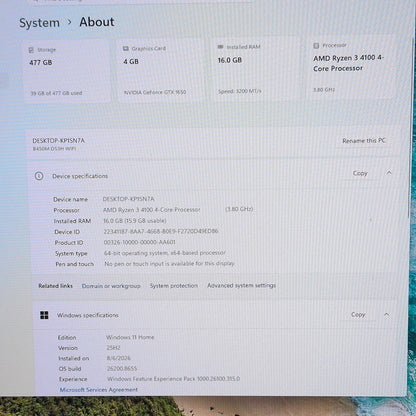Select NVIDIA GeForce GTX 1650 text
This screenshot has height=416, width=416.
155,92
